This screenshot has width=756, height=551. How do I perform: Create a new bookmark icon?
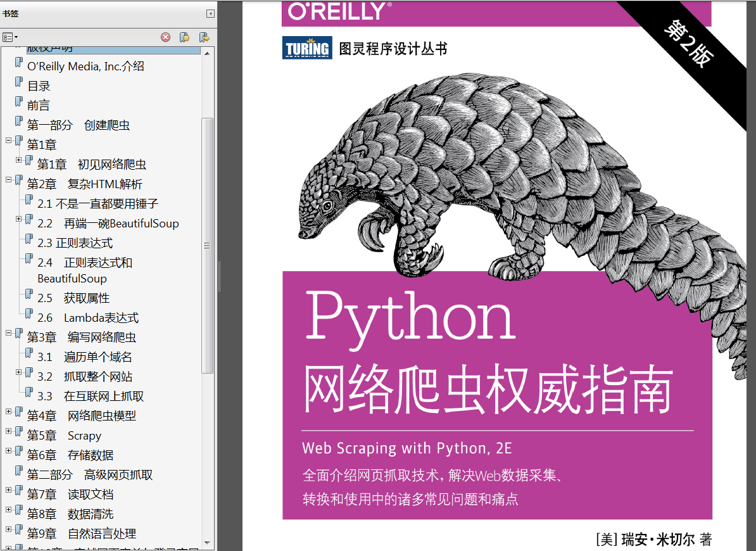(185, 37)
